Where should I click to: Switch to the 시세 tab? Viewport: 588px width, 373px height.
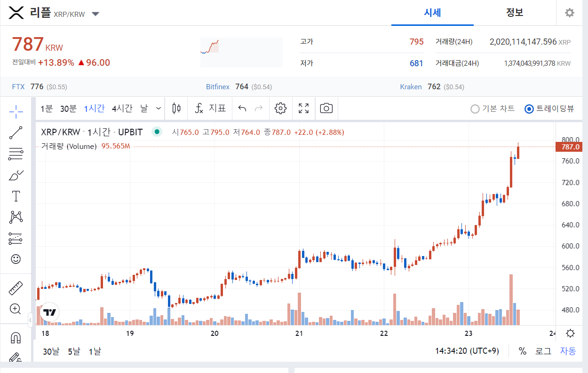(x=432, y=13)
